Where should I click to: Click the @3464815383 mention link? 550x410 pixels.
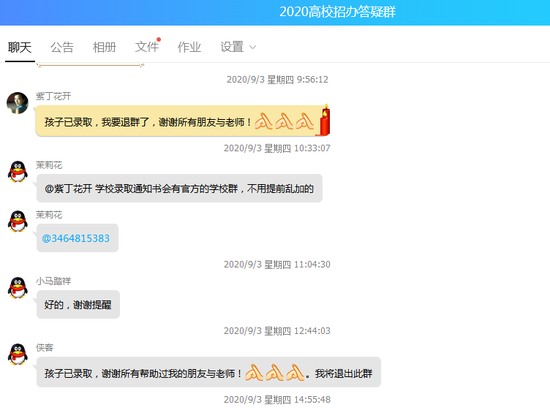[x=76, y=238]
